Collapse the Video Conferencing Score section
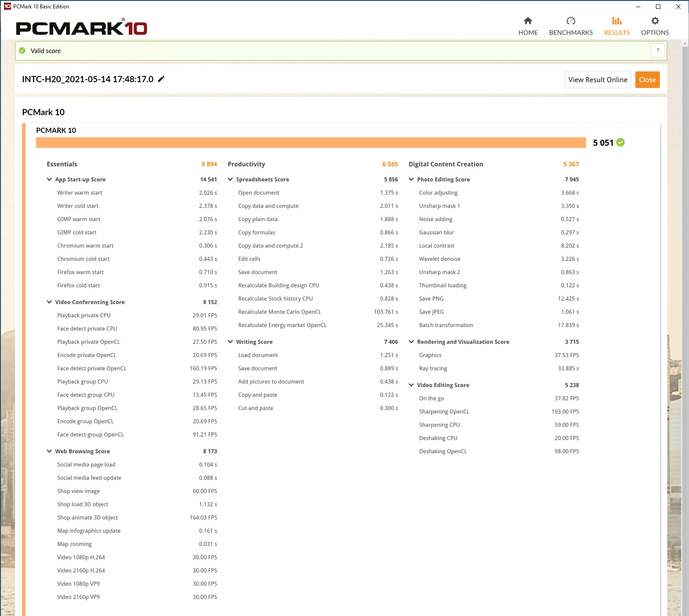 pos(49,302)
